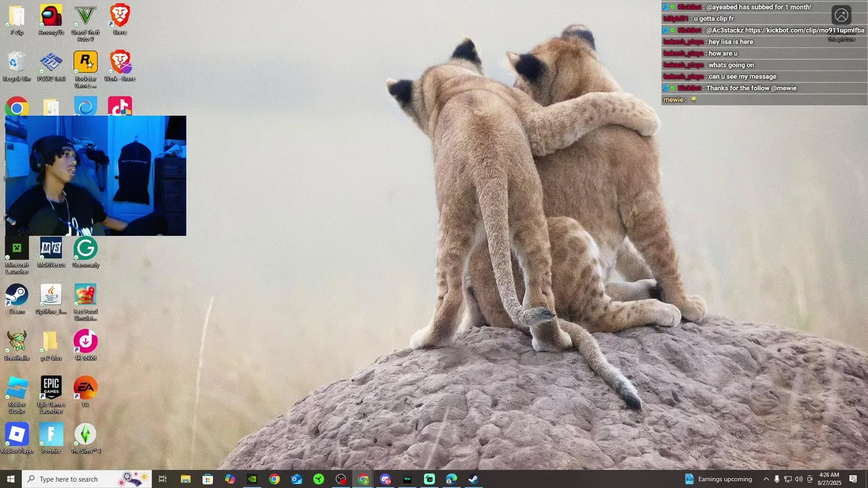Launch Fortnite from the desktop

tap(51, 439)
